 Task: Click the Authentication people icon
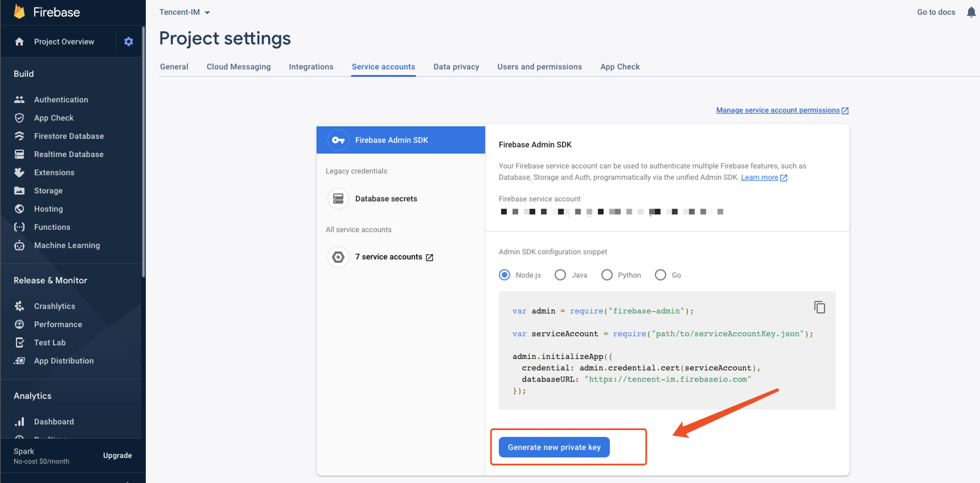(19, 100)
